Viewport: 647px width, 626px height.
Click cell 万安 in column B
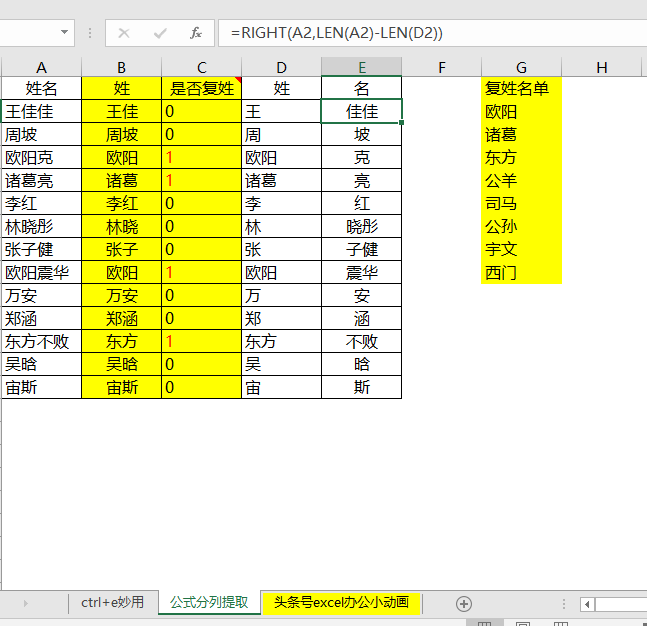tap(121, 295)
